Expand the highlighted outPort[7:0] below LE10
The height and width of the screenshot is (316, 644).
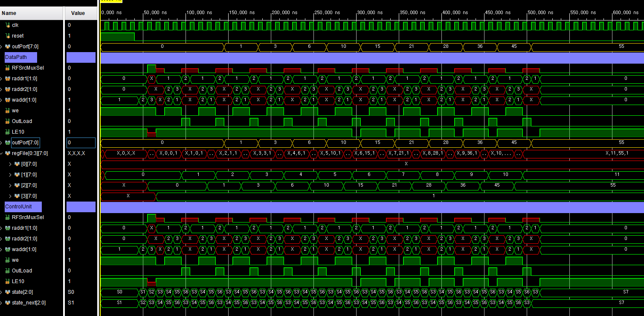pos(2,143)
